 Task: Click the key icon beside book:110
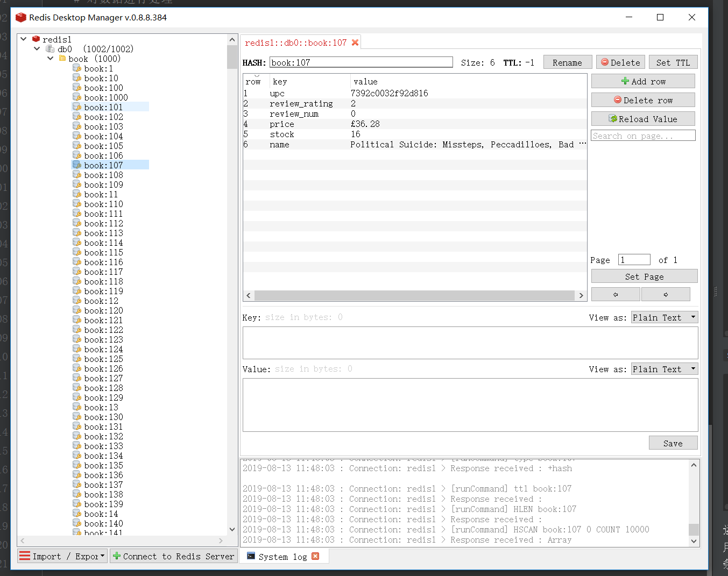77,204
